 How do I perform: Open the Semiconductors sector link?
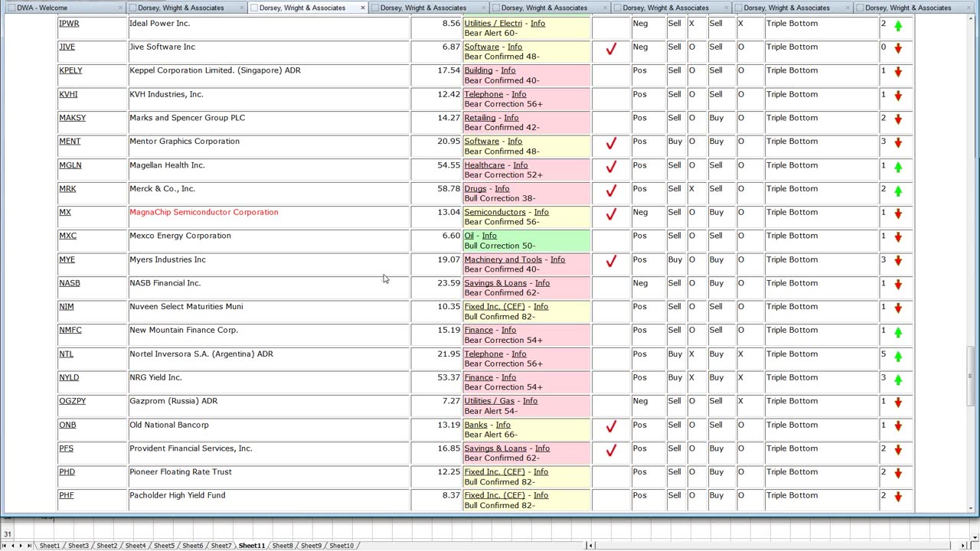(495, 212)
